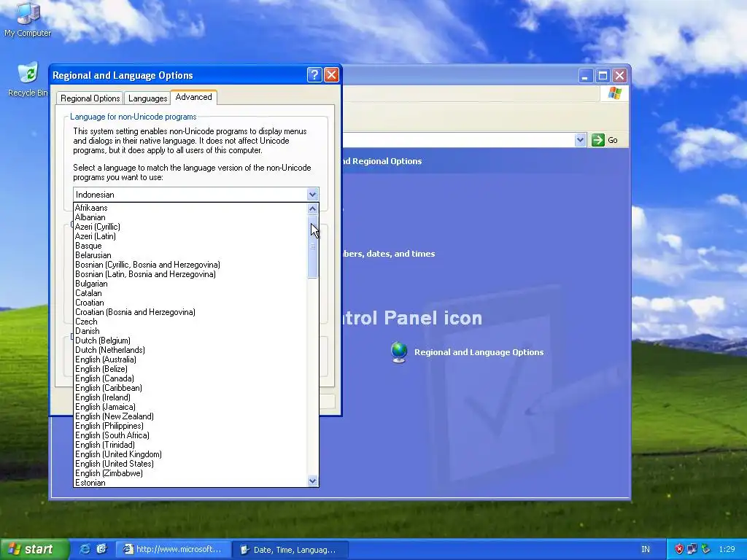The image size is (747, 560).
Task: Select English (Belize)
Action: (190, 369)
